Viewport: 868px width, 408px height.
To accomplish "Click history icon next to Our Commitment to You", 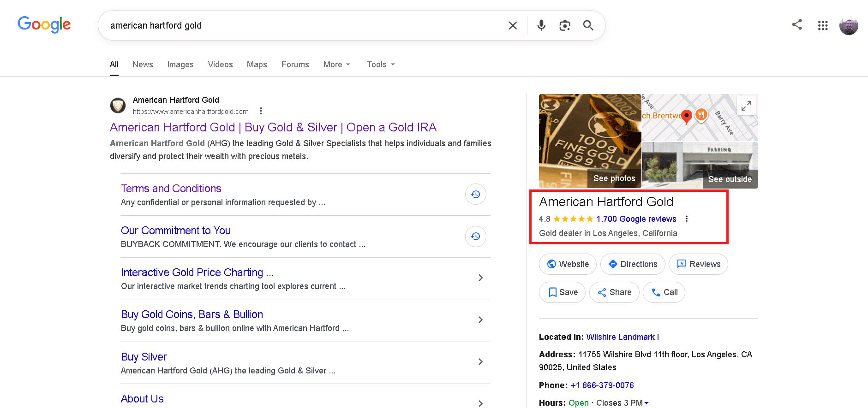I will [476, 237].
